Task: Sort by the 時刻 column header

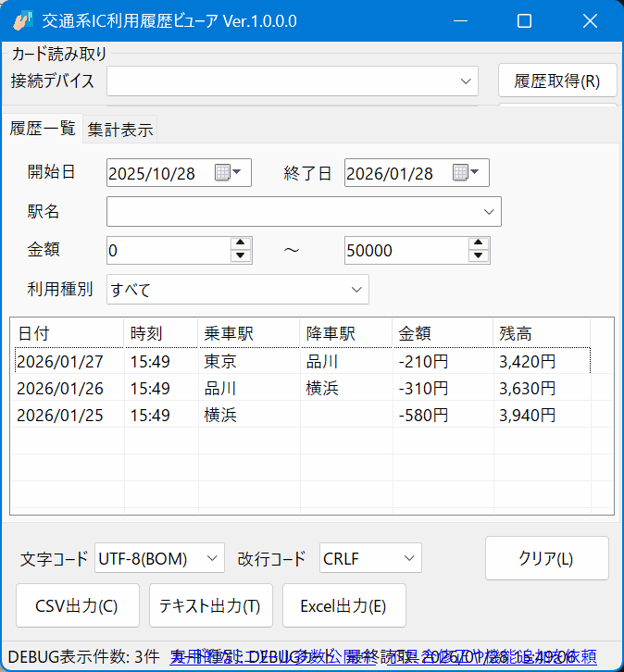Action: point(161,333)
